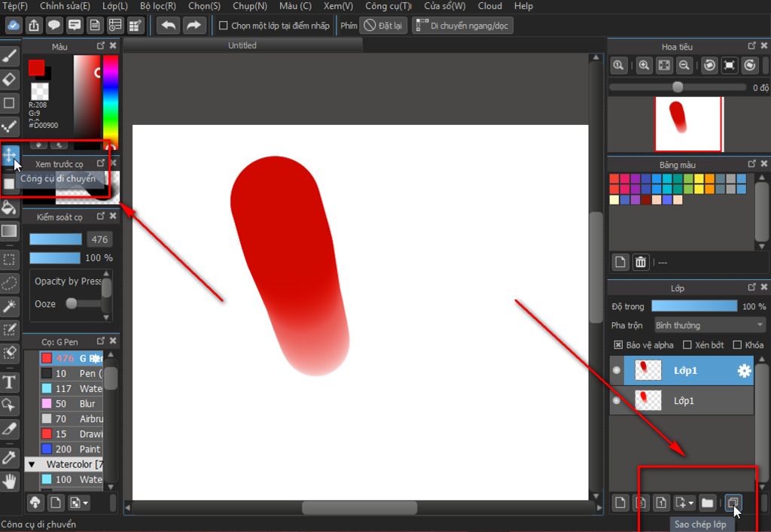Click Duplicate layer (Sao chép lớp) icon

point(733,503)
